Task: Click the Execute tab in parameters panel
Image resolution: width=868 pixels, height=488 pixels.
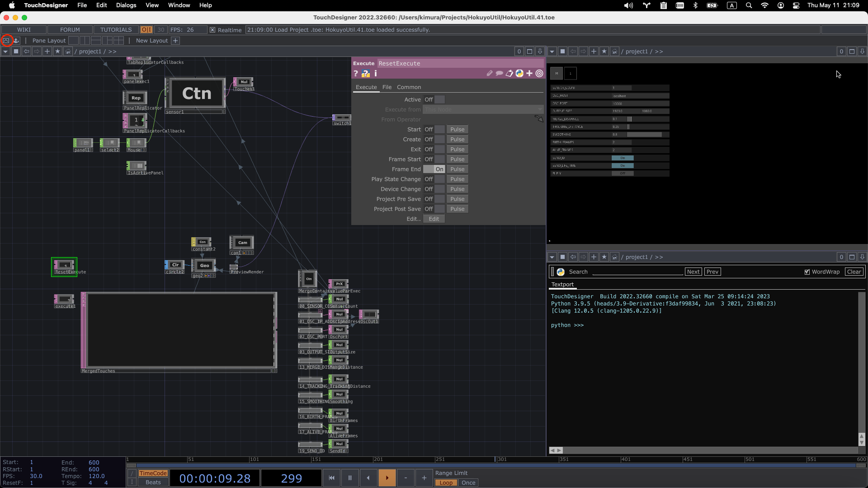Action: tap(366, 87)
